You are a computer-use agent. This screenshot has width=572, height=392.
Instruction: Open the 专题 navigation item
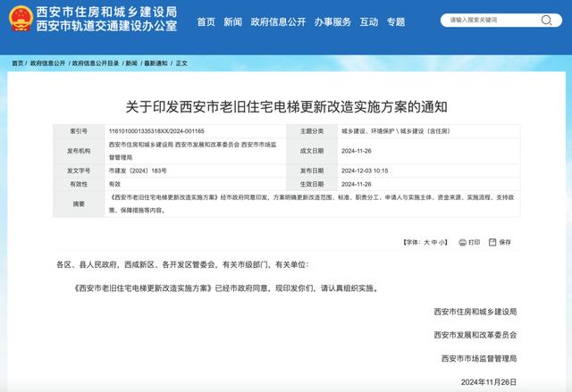395,21
